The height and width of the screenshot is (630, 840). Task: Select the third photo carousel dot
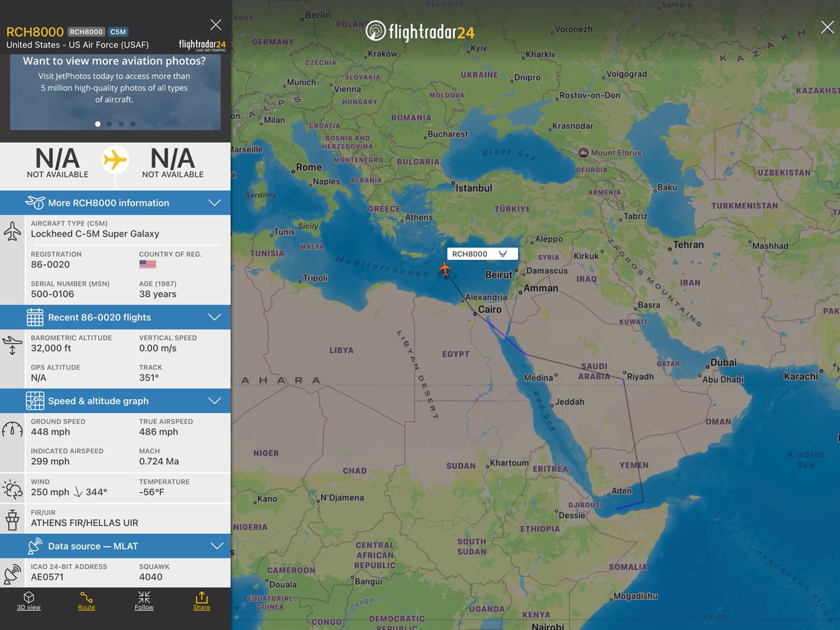(x=121, y=124)
